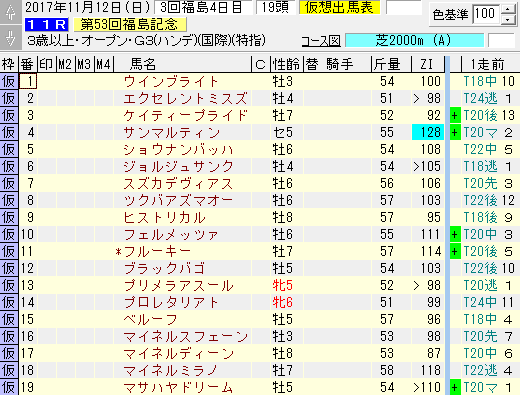Click the 仮 frame cell for horse 1
520x395 pixels.
9,82
